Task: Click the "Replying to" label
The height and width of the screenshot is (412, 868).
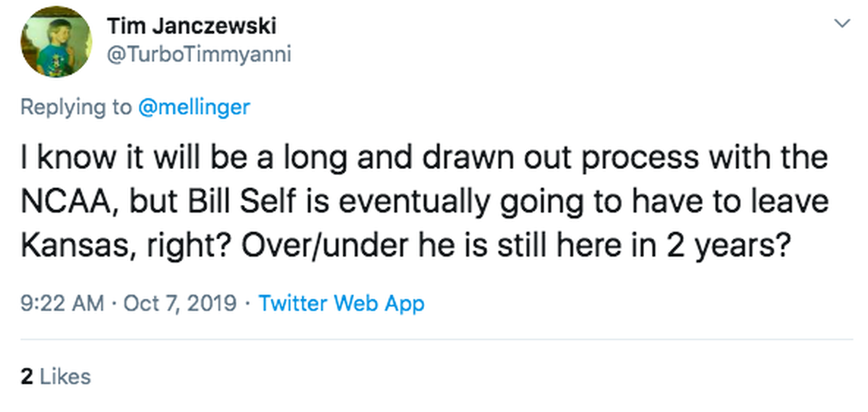Action: [75, 107]
